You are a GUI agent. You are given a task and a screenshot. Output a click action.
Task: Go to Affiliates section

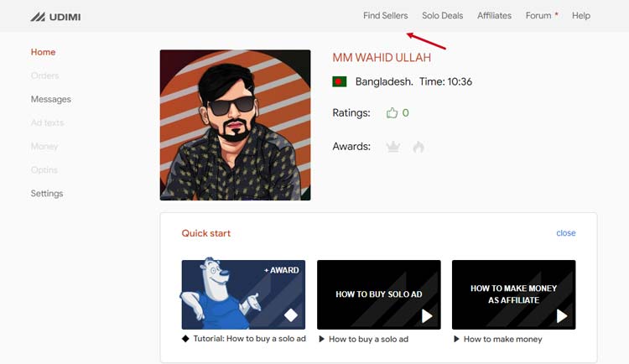(494, 16)
